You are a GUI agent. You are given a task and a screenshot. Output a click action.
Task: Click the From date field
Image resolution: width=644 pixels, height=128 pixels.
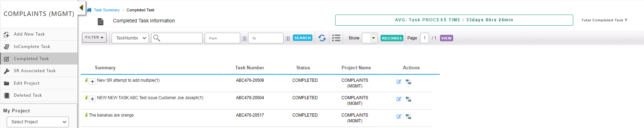pyautogui.click(x=222, y=38)
